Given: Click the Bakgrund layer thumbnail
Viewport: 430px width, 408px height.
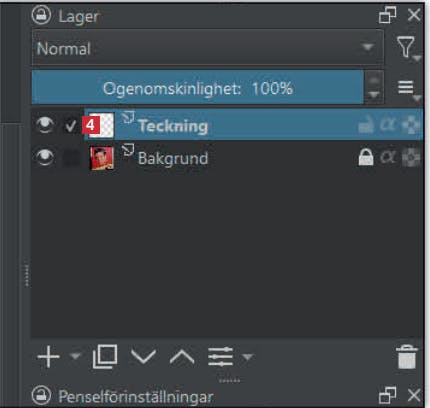Looking at the screenshot, I should click(x=102, y=158).
